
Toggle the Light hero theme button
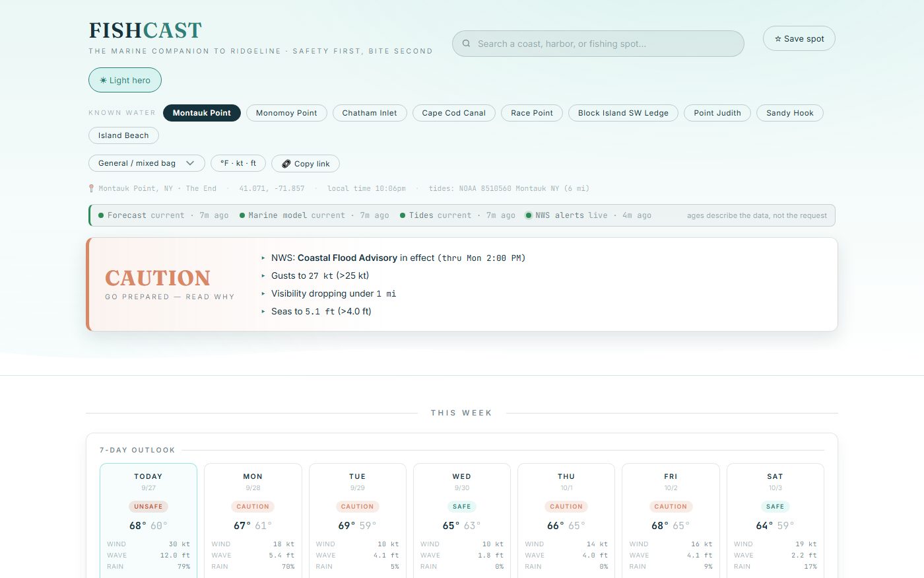coord(125,80)
